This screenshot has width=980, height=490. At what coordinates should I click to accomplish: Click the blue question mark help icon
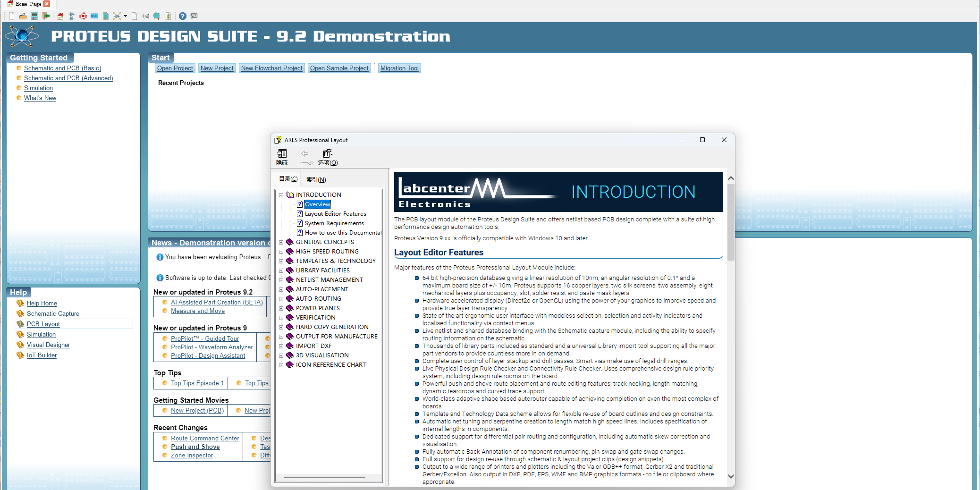pos(183,16)
